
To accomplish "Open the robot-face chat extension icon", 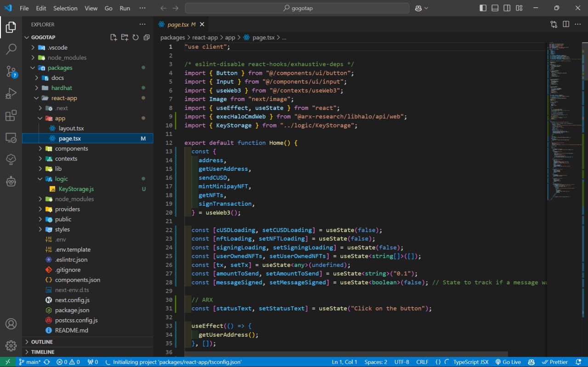I will pyautogui.click(x=11, y=181).
